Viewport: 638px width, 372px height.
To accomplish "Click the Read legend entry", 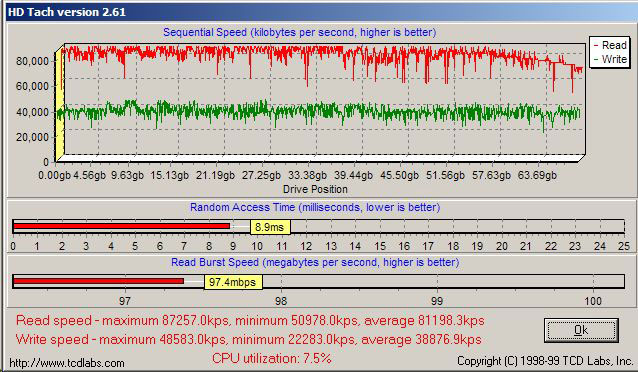I will [x=610, y=45].
